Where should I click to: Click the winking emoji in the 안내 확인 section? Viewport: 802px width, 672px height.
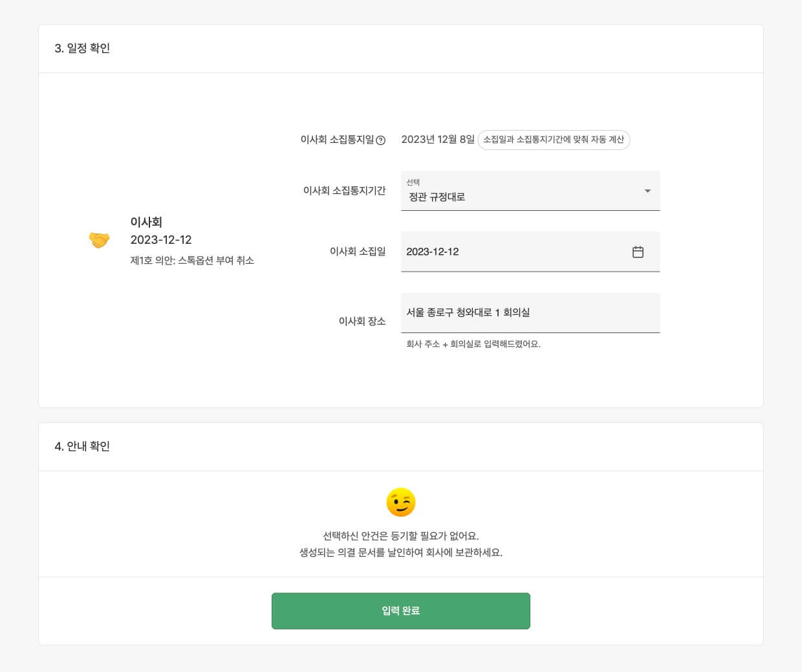click(x=401, y=503)
